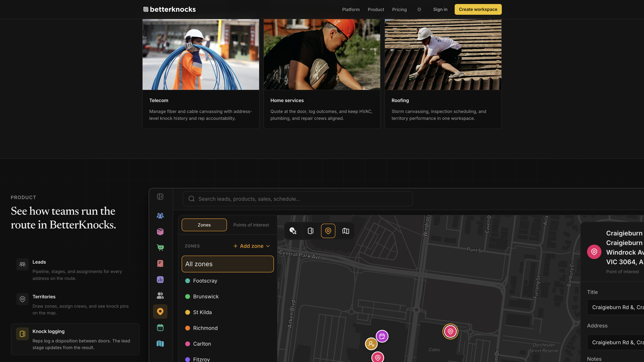Click the Add zone chevron arrow
Image resolution: width=644 pixels, height=362 pixels.
click(x=268, y=246)
